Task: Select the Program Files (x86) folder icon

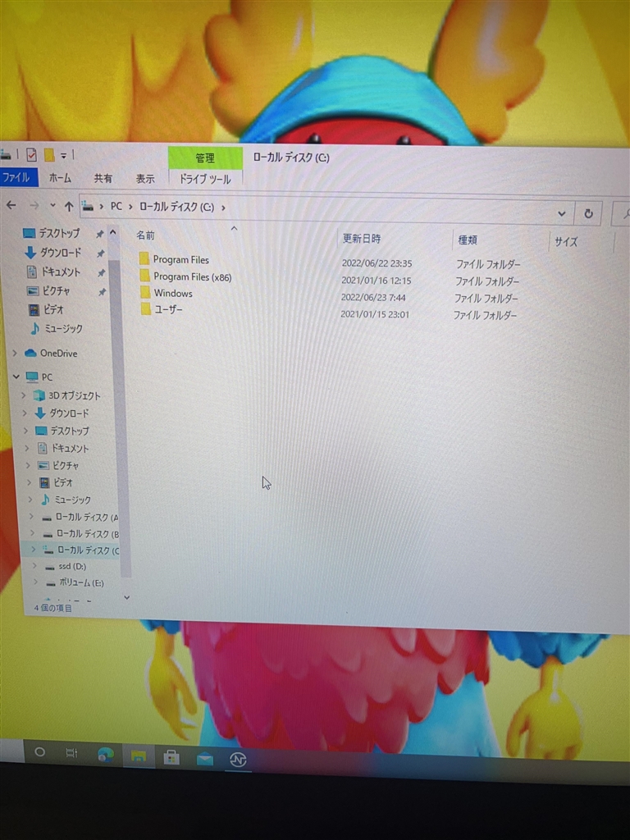Action: pyautogui.click(x=144, y=276)
